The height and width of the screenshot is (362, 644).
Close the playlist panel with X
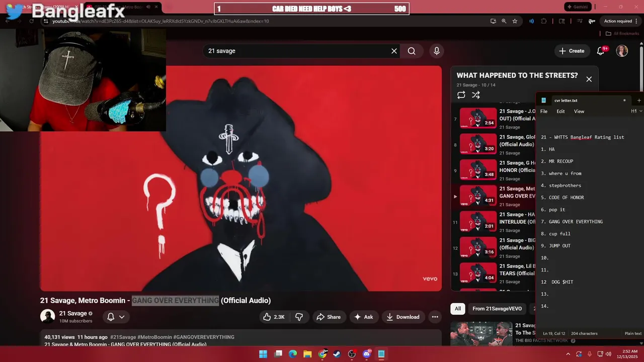[x=589, y=79]
